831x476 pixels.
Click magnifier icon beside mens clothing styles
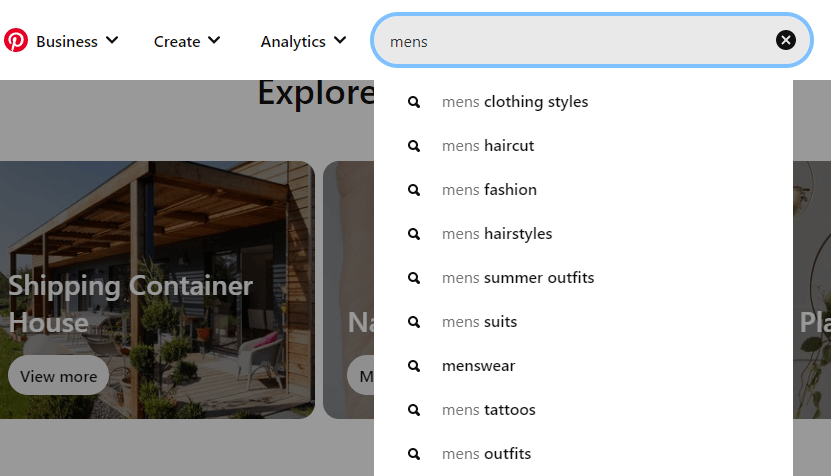coord(414,102)
